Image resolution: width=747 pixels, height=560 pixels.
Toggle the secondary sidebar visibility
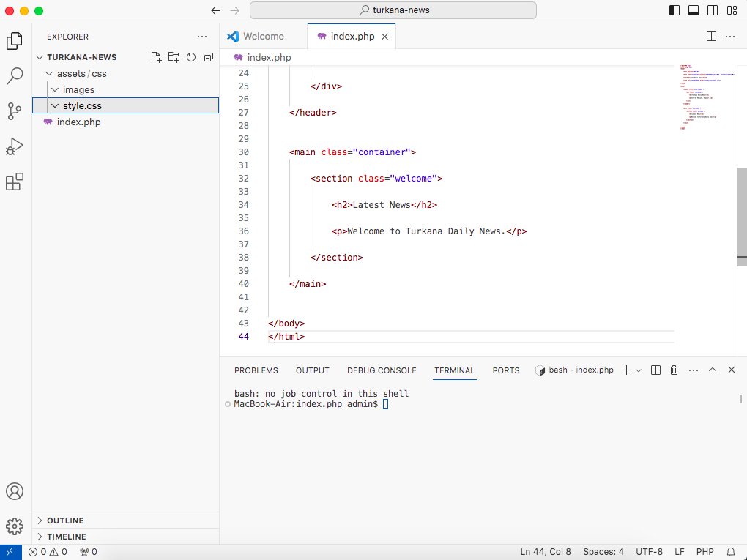click(x=713, y=10)
